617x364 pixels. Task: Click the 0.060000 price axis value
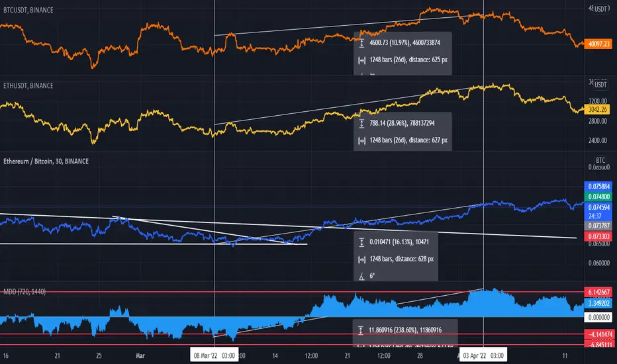599,263
